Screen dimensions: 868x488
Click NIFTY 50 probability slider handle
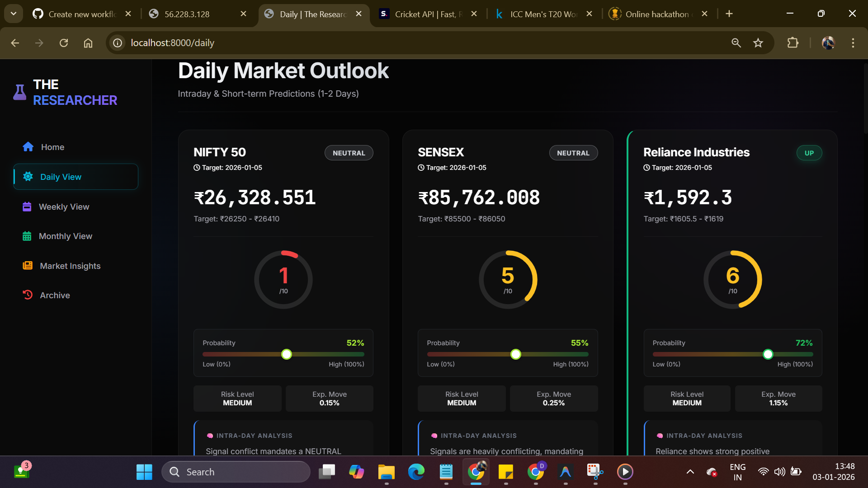click(x=286, y=354)
